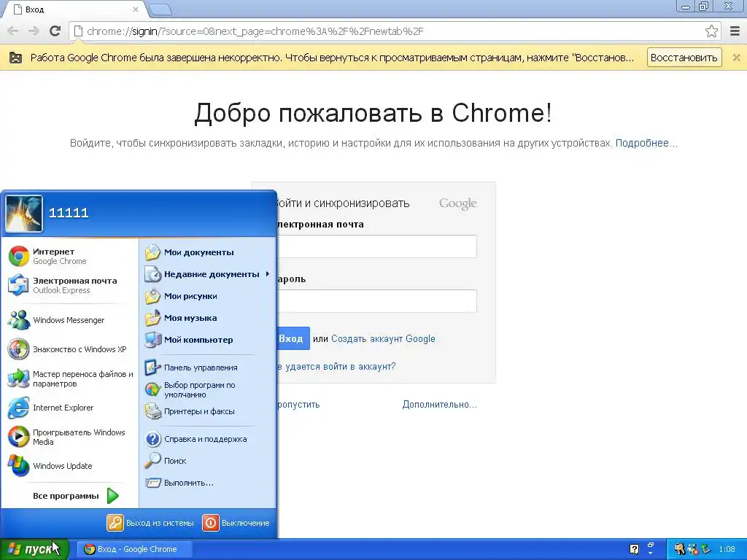Click the help question-mark tray icon
The width and height of the screenshot is (747, 560).
pyautogui.click(x=634, y=549)
